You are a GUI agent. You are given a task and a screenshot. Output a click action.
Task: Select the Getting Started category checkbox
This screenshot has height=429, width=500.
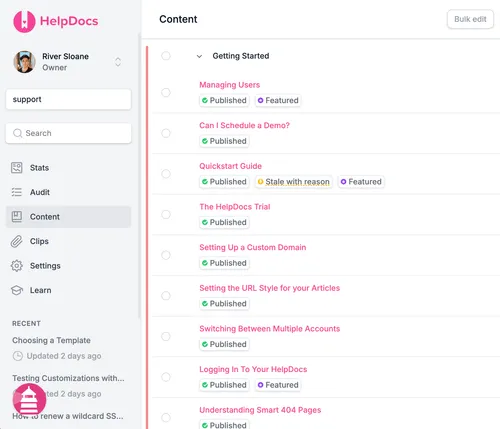click(x=166, y=56)
